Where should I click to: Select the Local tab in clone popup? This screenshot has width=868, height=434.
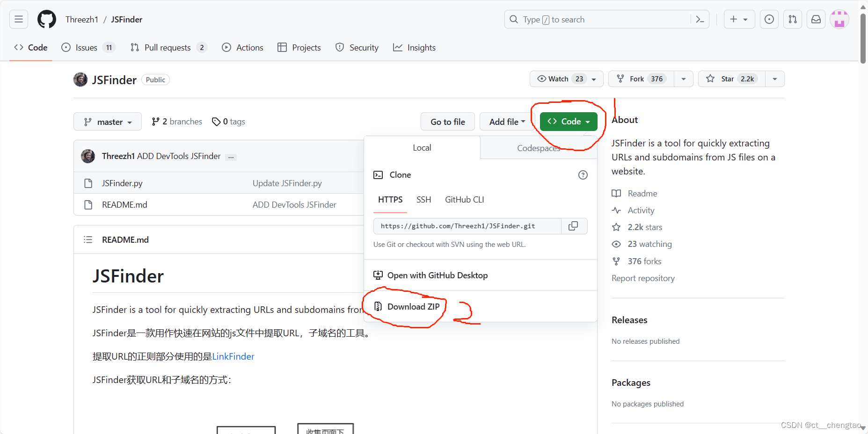422,148
